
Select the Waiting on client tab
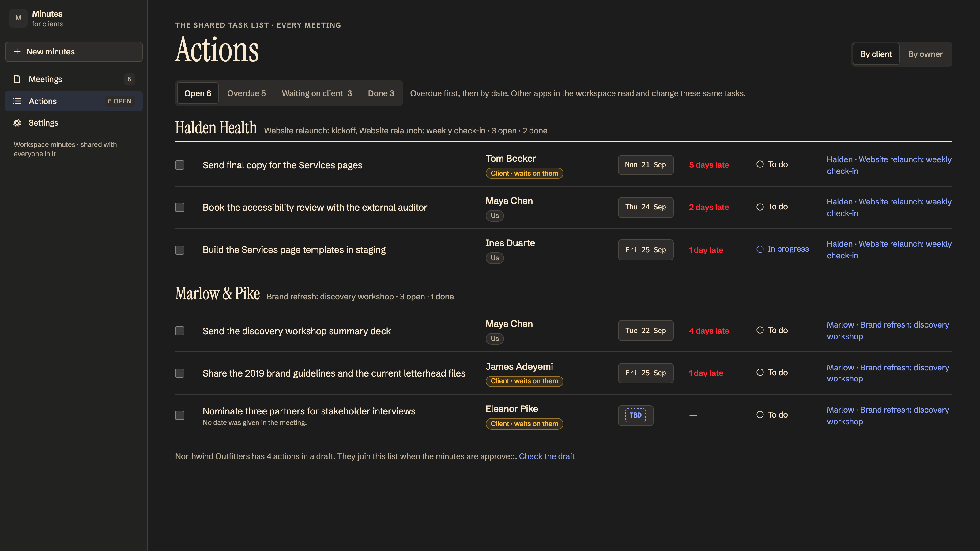point(317,93)
